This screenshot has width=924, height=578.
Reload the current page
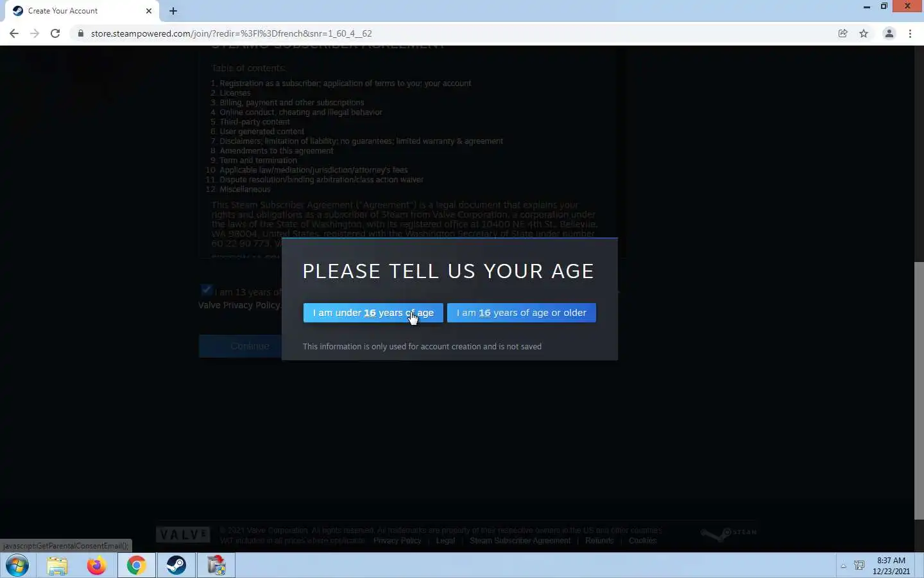pos(55,33)
